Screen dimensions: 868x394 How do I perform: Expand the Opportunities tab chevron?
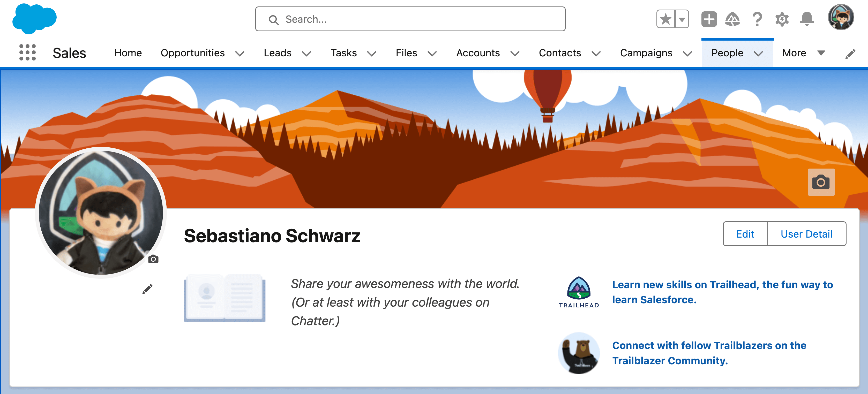(x=240, y=54)
